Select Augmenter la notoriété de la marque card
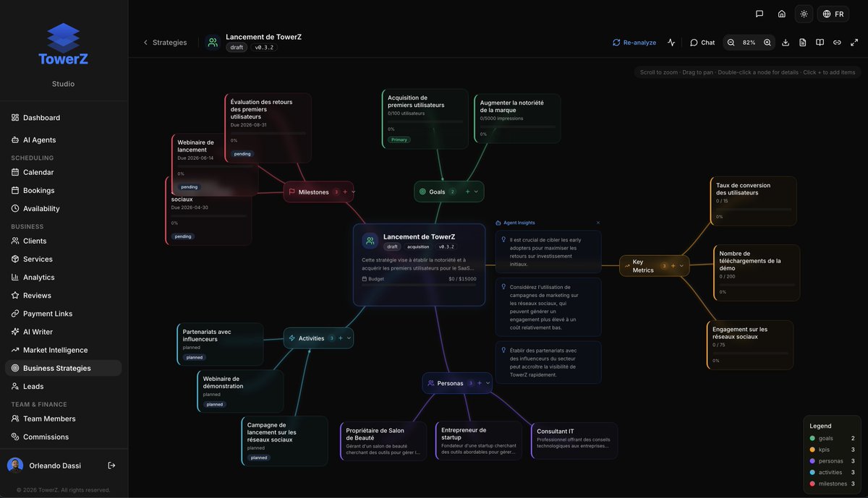This screenshot has height=498, width=868. (517, 119)
